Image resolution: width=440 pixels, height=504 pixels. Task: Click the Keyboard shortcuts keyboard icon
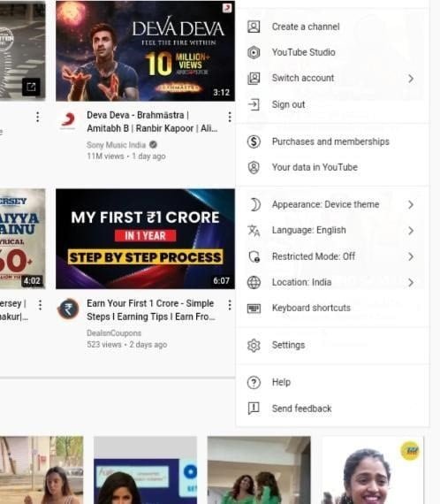click(254, 309)
